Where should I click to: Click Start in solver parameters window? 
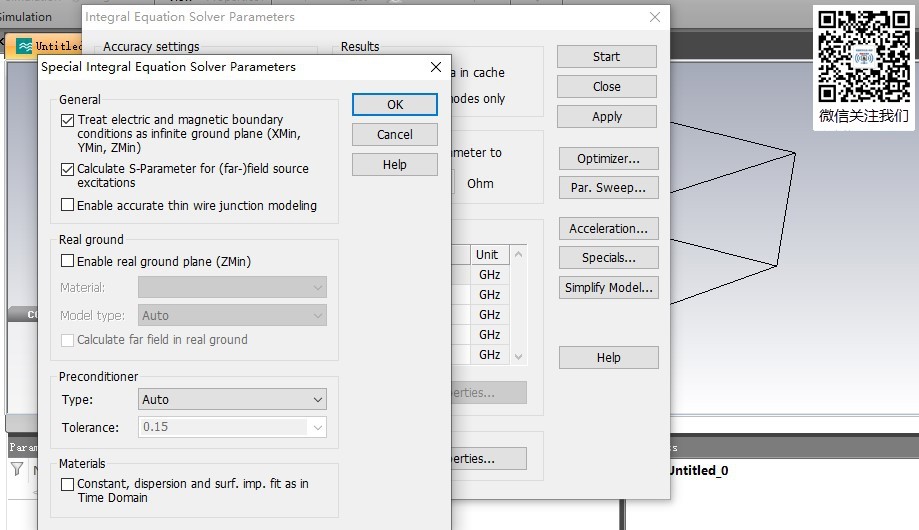pyautogui.click(x=607, y=56)
